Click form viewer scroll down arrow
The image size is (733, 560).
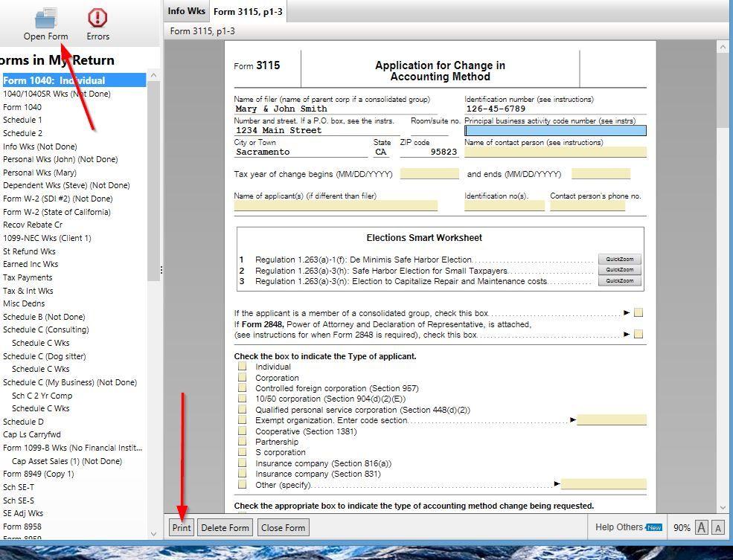click(x=723, y=508)
